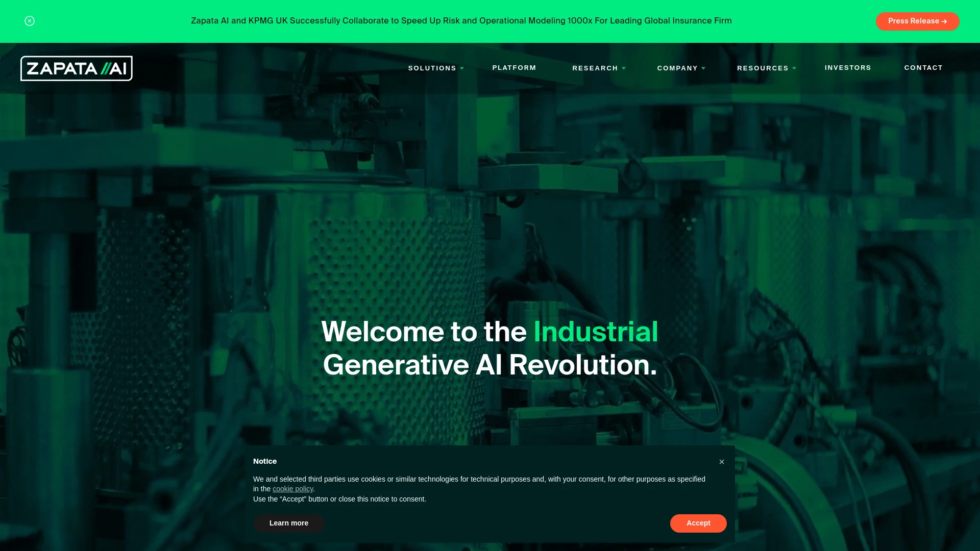Toggle cookie consent notice closed
The height and width of the screenshot is (551, 980).
722,462
